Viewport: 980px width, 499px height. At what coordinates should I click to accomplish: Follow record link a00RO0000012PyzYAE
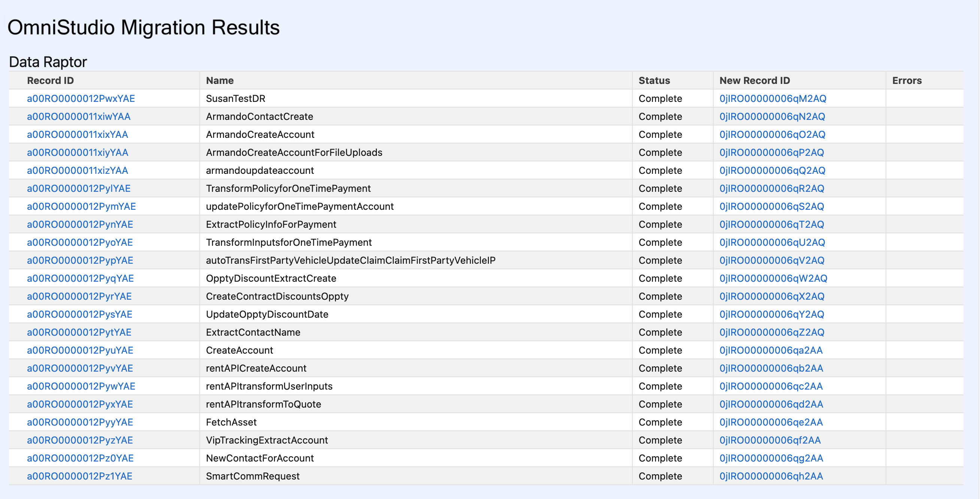[x=80, y=440]
